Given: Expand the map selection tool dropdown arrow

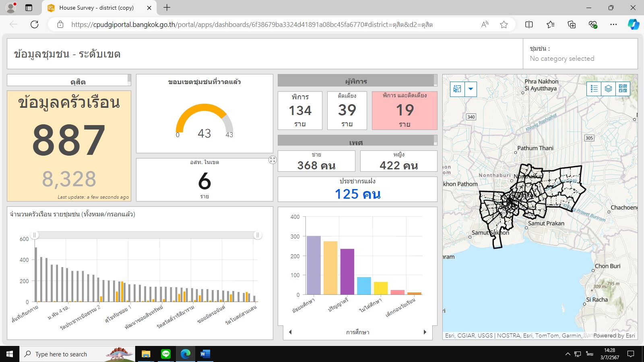Looking at the screenshot, I should [x=471, y=89].
